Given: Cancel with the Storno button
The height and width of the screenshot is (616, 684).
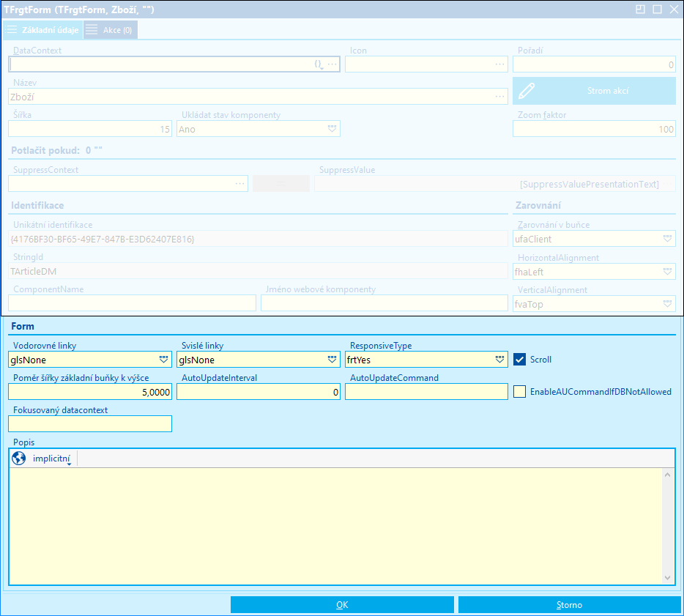Looking at the screenshot, I should point(569,605).
